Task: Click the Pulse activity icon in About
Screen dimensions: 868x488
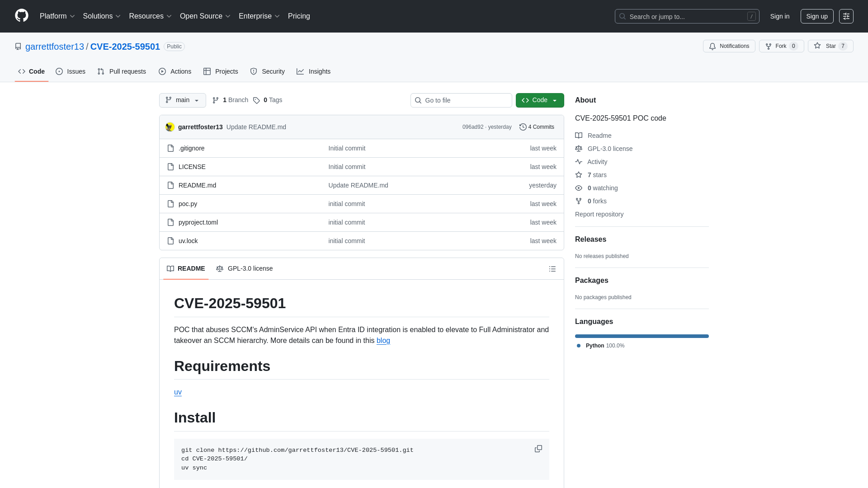Action: coord(579,162)
